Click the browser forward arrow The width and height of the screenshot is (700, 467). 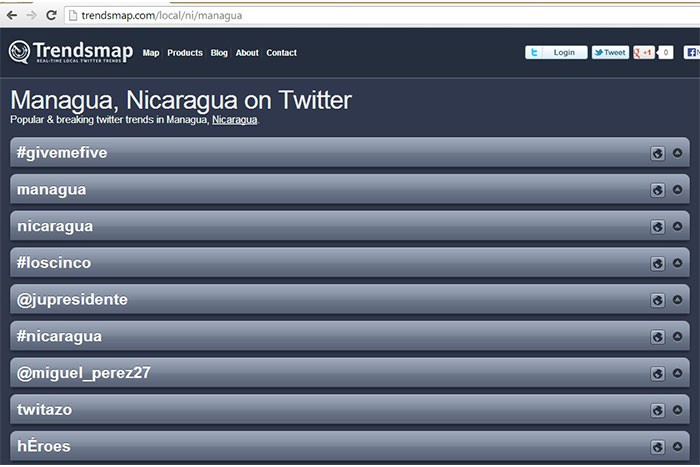point(31,15)
